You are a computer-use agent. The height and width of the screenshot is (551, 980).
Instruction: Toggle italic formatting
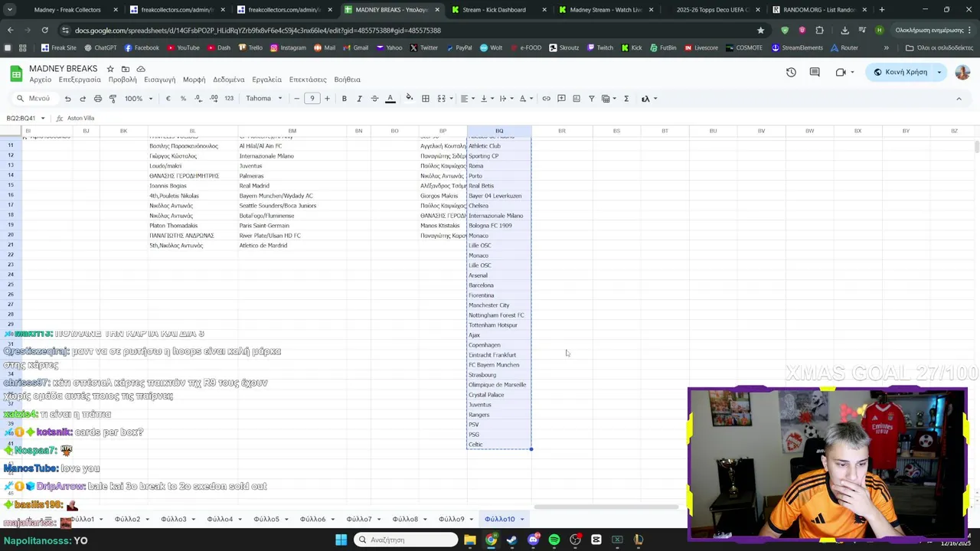coord(360,99)
